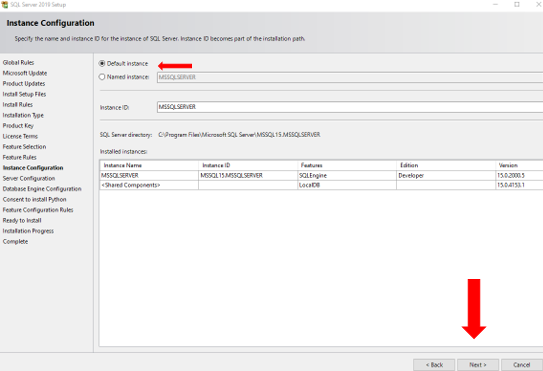The image size is (543, 371).
Task: Click the SQL Server Setup title bar icon
Action: tap(5, 5)
